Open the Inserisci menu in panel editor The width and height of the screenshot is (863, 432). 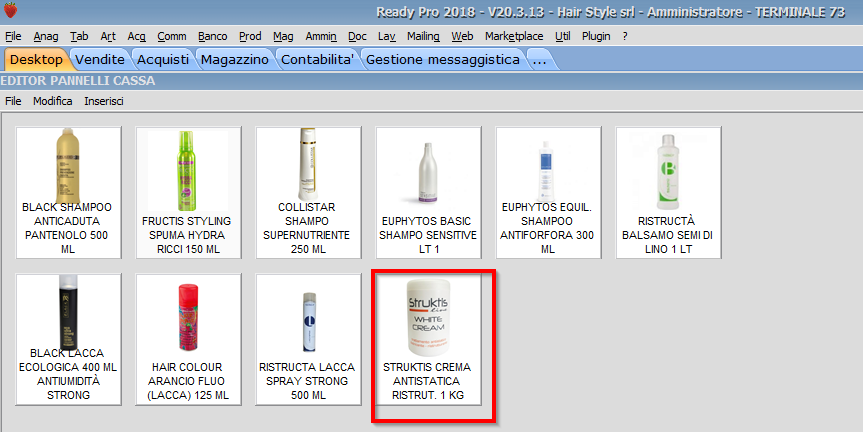point(103,101)
